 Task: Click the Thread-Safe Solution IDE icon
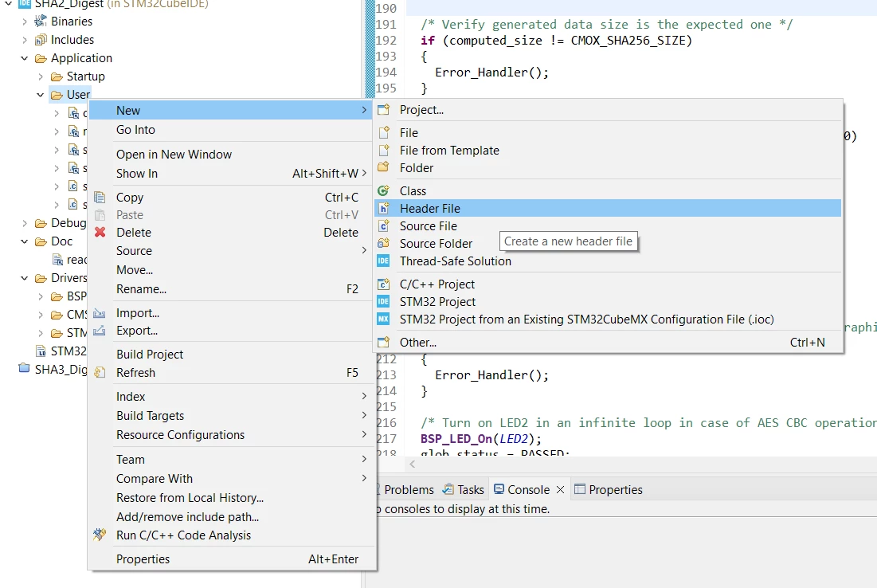[x=383, y=261]
